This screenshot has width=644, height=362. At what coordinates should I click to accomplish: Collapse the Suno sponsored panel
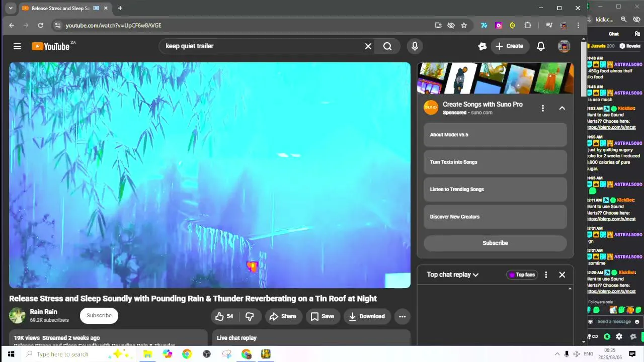[x=562, y=108]
